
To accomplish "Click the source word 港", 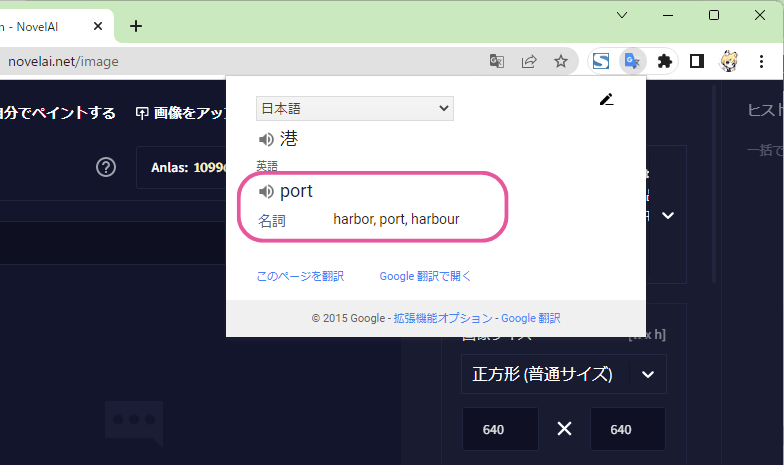I will coord(288,138).
